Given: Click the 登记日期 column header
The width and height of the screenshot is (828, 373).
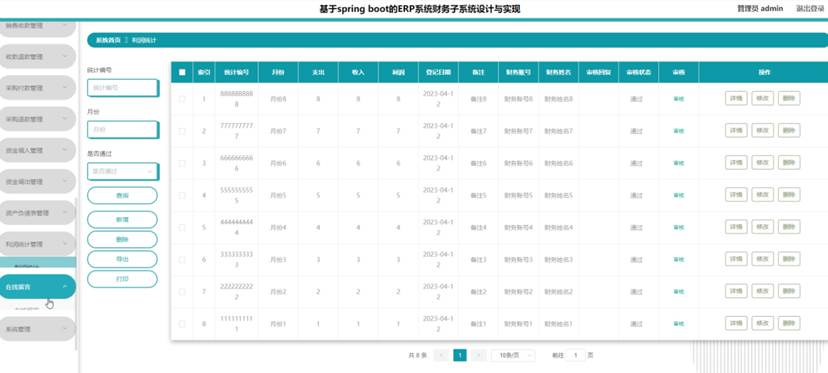Looking at the screenshot, I should point(438,72).
